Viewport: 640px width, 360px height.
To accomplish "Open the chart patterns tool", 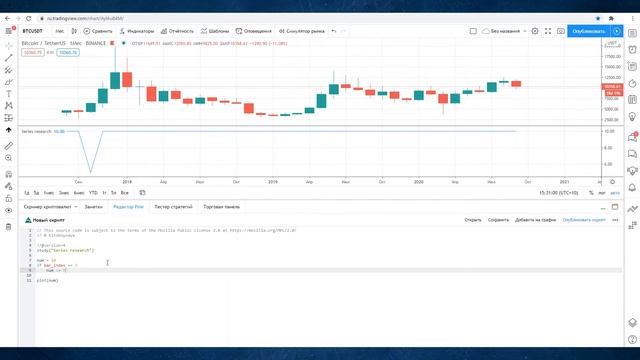I will click(9, 106).
